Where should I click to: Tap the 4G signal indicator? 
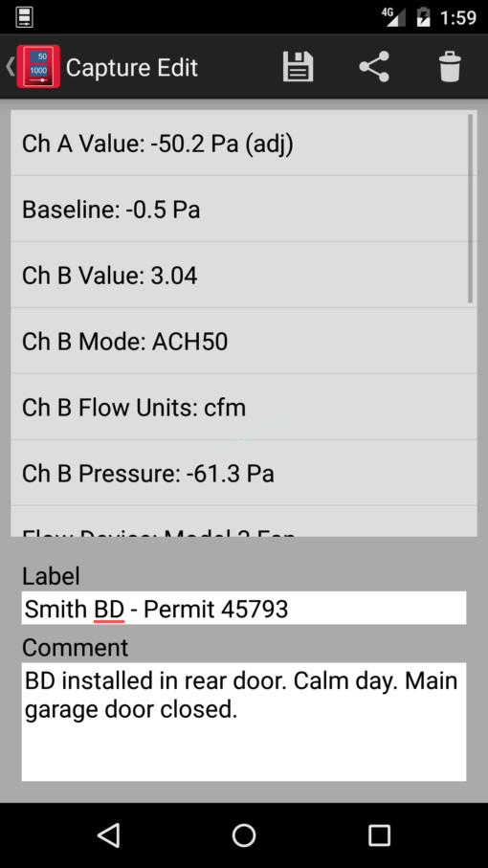[393, 16]
